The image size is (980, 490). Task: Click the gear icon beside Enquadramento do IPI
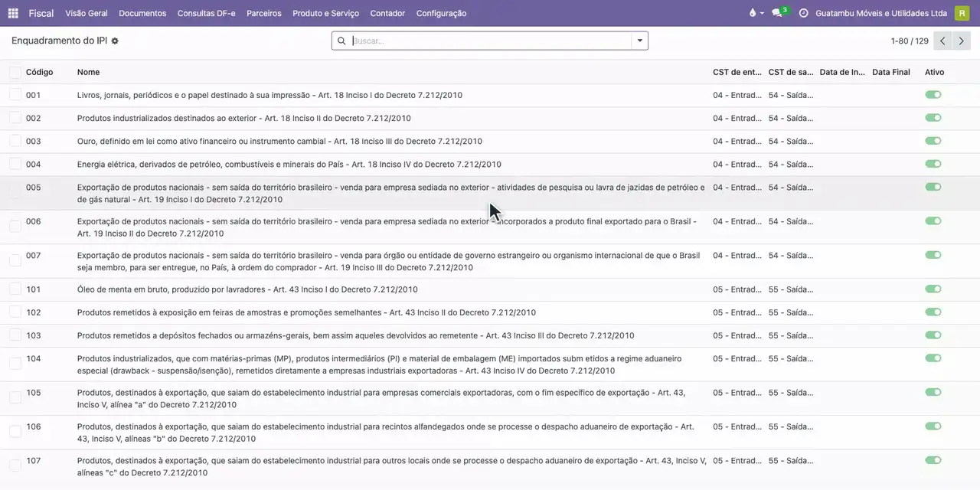[x=115, y=41]
